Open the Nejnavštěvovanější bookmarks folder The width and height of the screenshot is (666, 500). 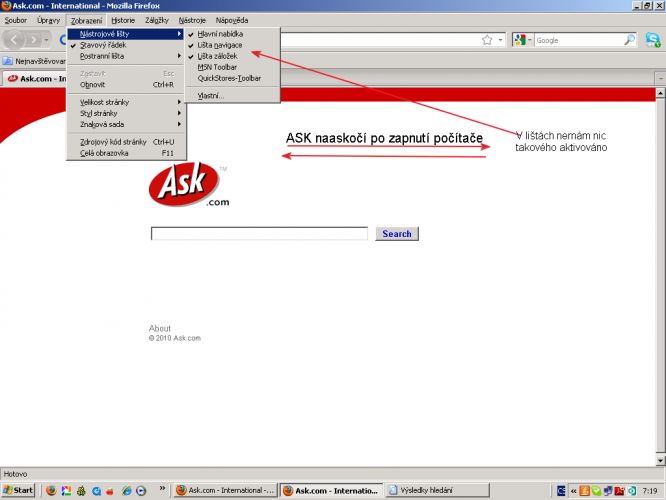pos(34,61)
